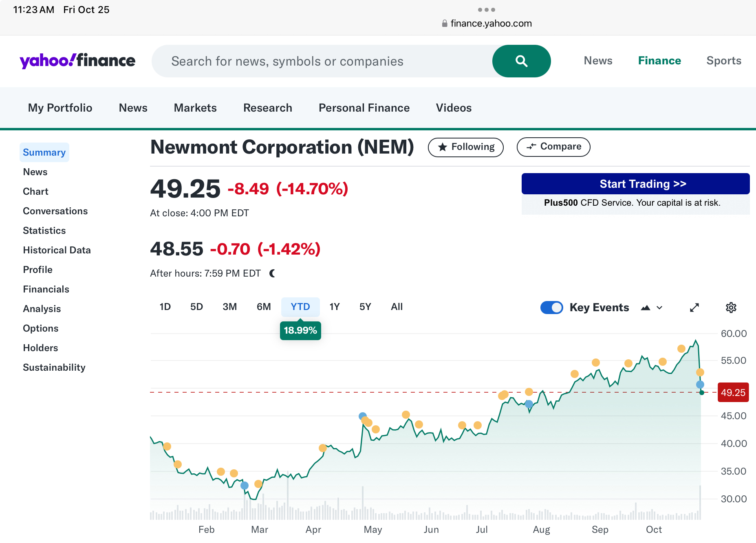This screenshot has height=543, width=756.
Task: Expand chart to full screen
Action: pos(694,308)
